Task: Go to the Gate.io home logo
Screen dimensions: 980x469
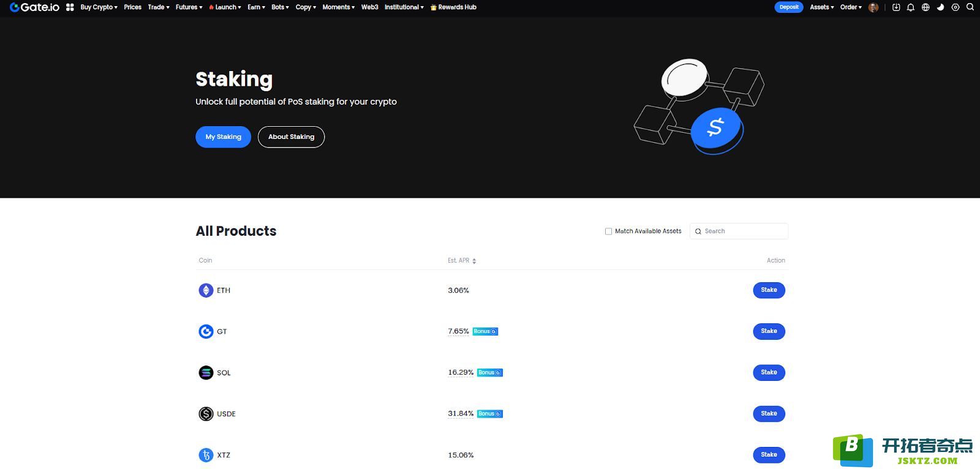Action: (x=35, y=7)
